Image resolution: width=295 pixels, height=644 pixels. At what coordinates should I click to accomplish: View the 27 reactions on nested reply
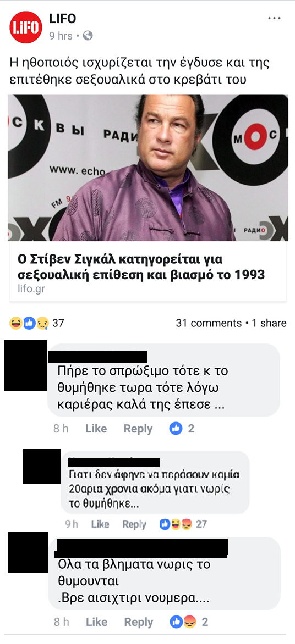click(183, 524)
